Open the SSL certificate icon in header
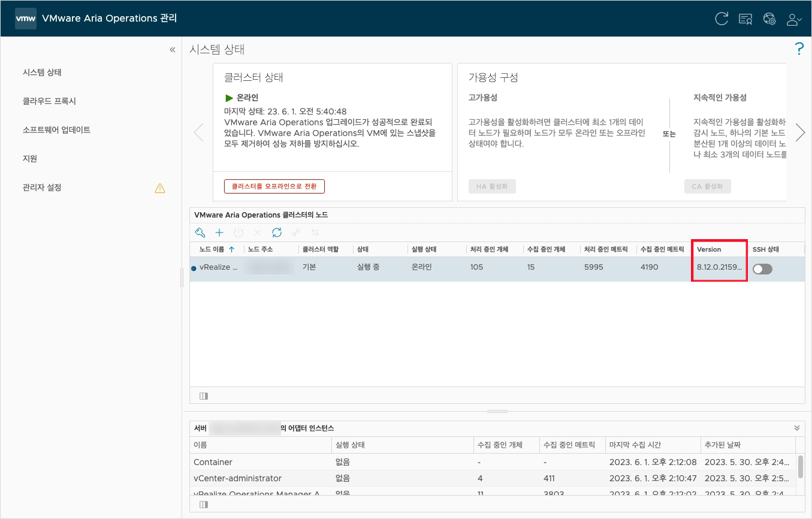 [745, 19]
